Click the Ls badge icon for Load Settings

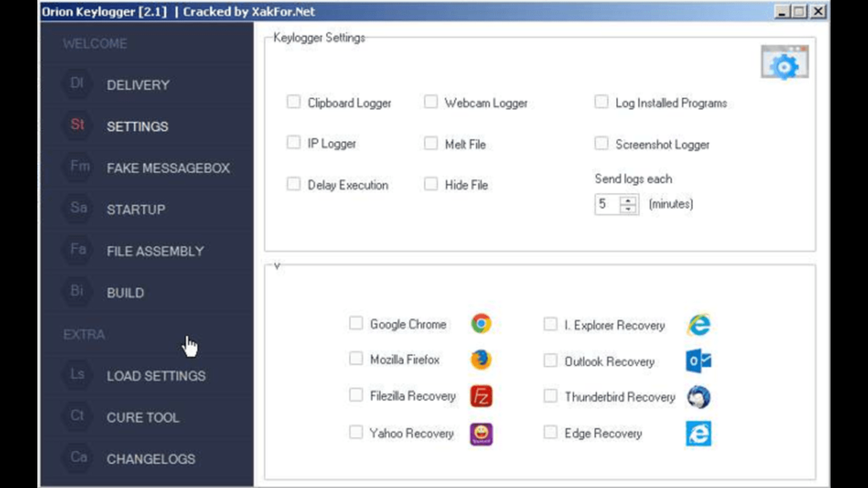[x=77, y=374]
